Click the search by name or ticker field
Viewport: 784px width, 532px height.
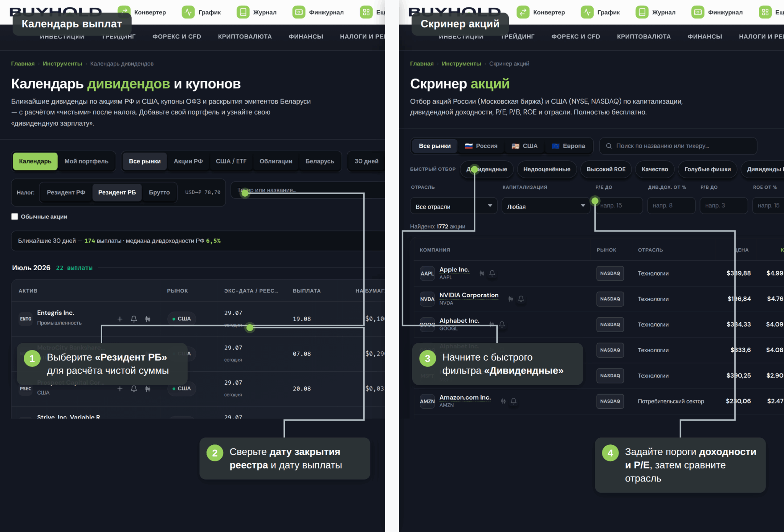coord(678,146)
